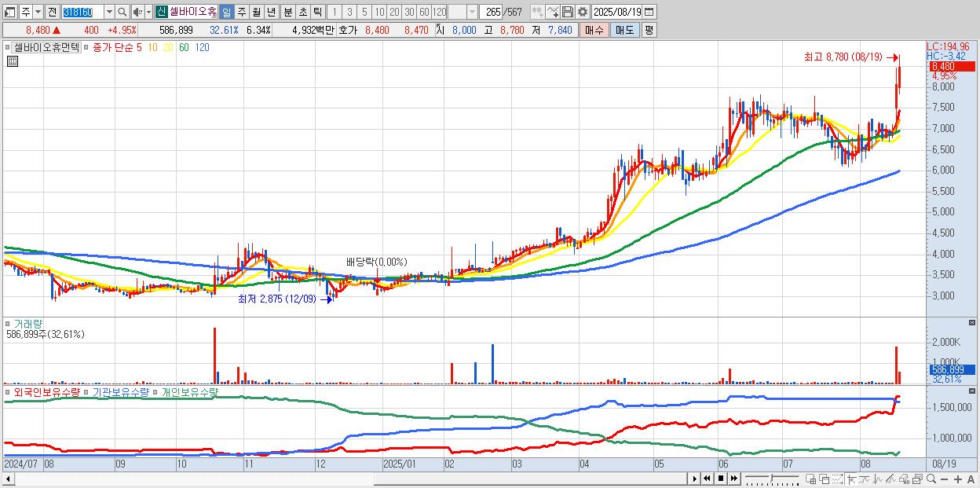This screenshot has height=488, width=980.
Task: Open the blank interval combo box dropdown
Action: 472,12
